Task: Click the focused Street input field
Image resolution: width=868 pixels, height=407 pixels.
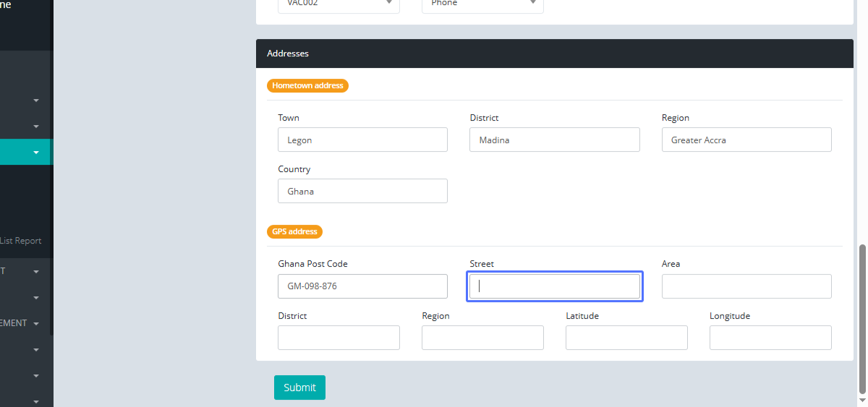Action: (x=554, y=286)
